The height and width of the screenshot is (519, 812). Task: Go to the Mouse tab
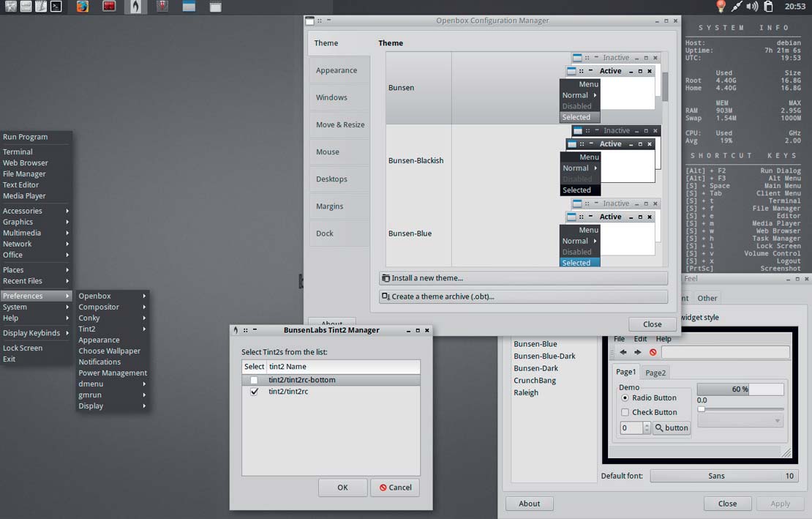(339, 152)
